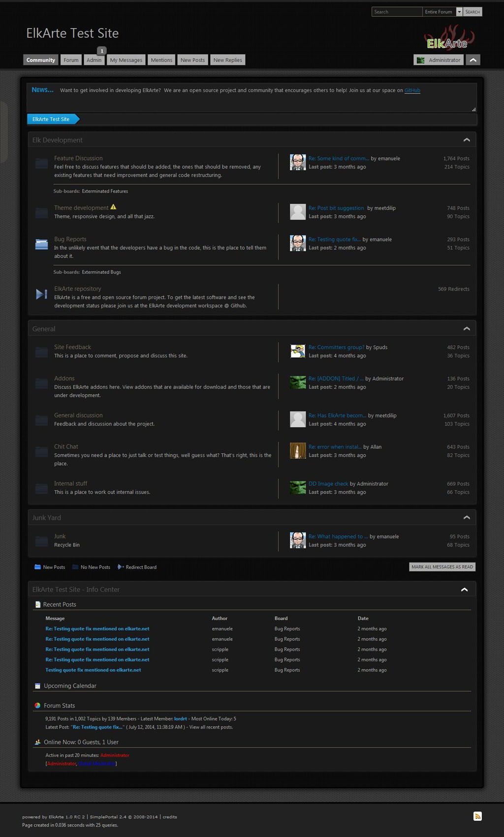
Task: Open the Admin menu tab
Action: point(94,60)
